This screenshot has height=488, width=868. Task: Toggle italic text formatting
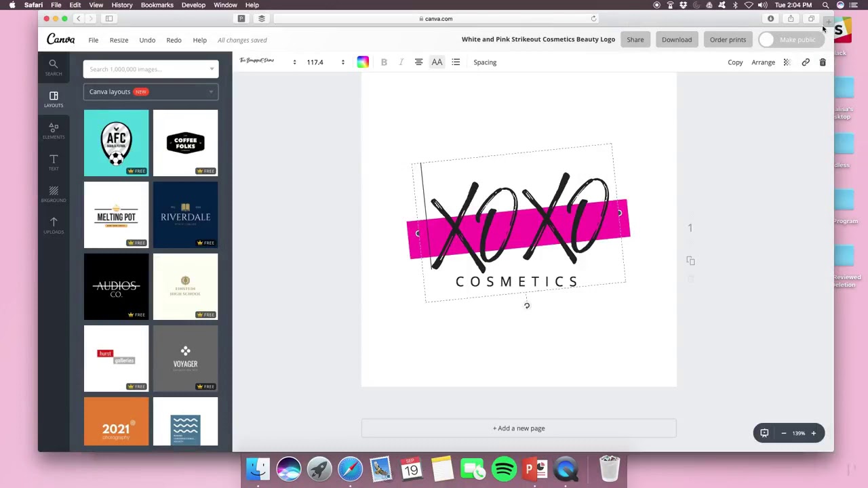401,62
